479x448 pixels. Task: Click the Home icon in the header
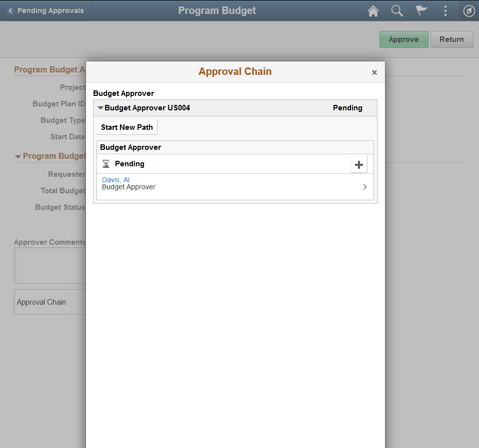tap(373, 10)
